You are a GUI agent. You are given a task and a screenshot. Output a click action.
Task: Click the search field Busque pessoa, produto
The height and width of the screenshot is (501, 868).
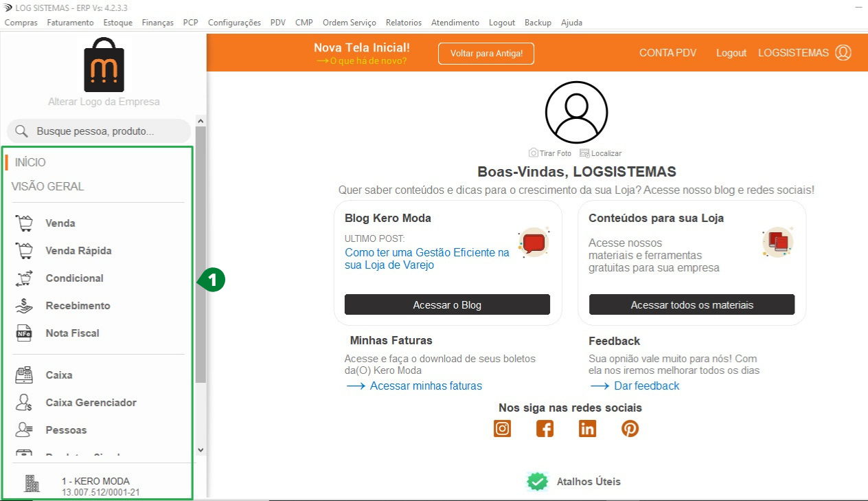coord(99,131)
